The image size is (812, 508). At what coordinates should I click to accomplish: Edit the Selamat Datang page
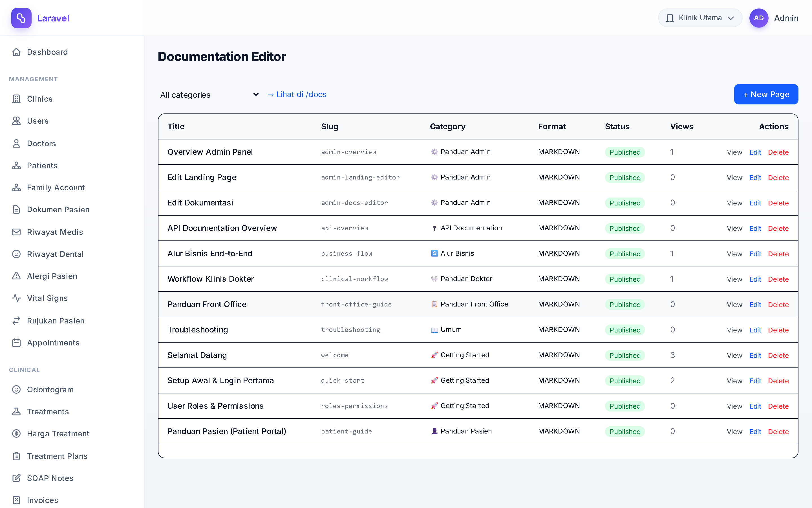pyautogui.click(x=755, y=356)
